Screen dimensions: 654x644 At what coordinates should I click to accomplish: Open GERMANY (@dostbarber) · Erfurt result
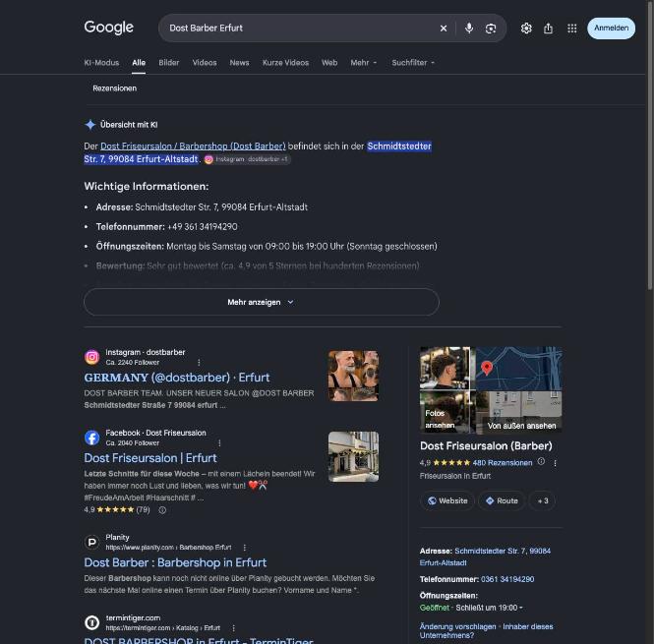(177, 378)
